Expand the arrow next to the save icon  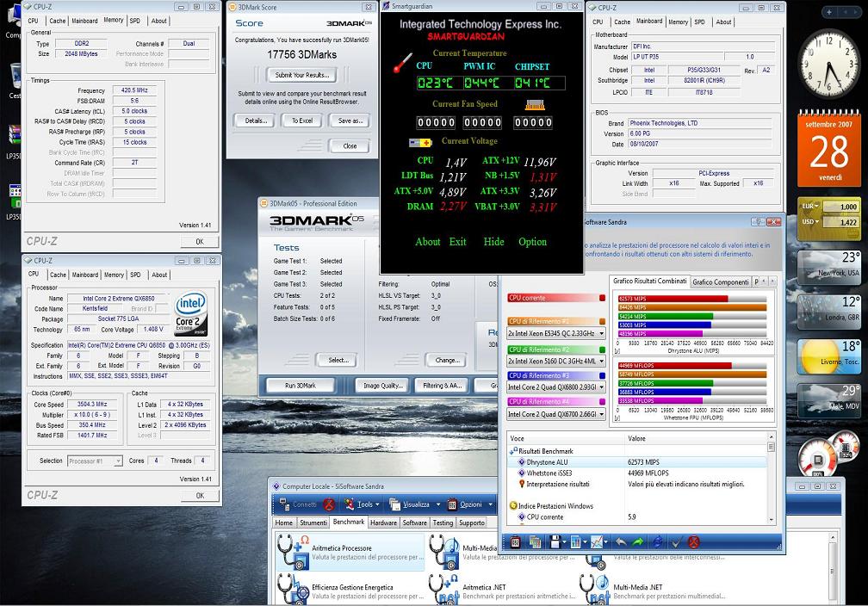click(565, 542)
